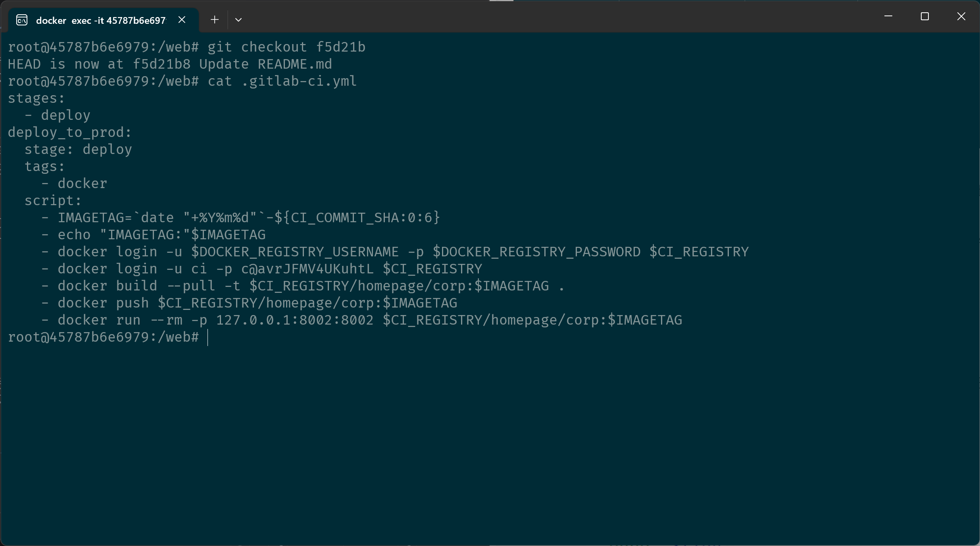Expand the new tab profile dropdown chevron
The height and width of the screenshot is (546, 980).
coord(238,19)
